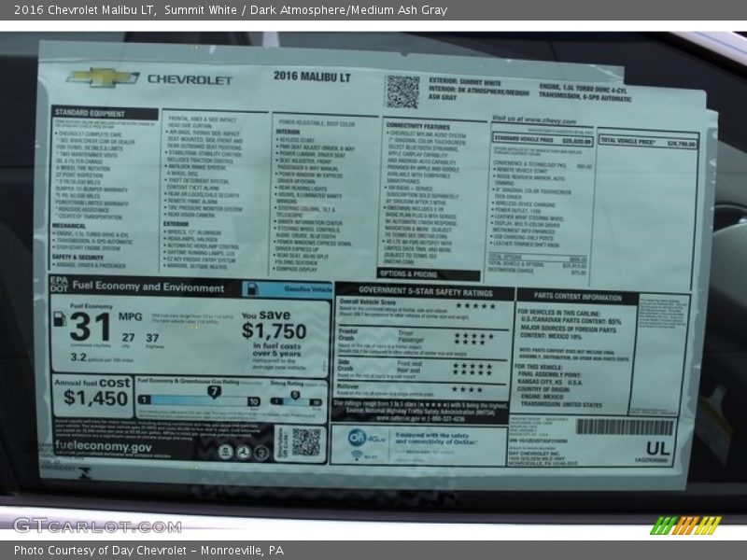Click the TOTAL VEHICLE PRICE box
Viewport: 747px width, 560px height.
[x=648, y=142]
